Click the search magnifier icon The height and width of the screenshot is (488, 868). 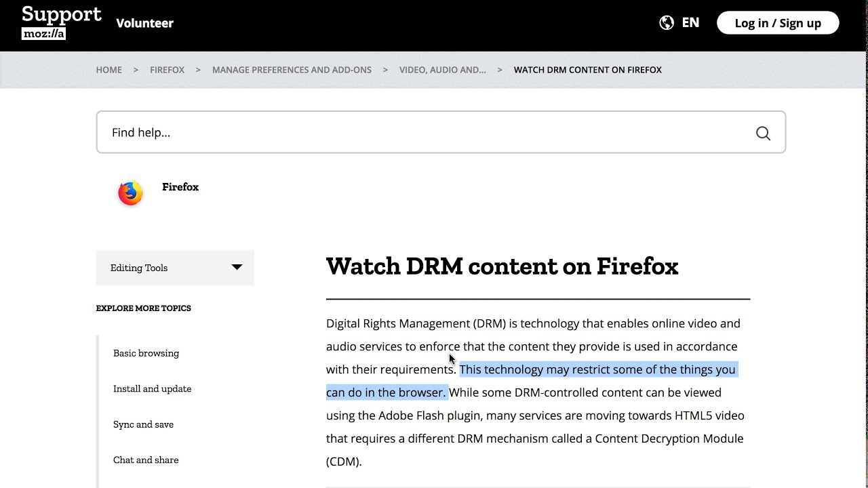(x=763, y=133)
